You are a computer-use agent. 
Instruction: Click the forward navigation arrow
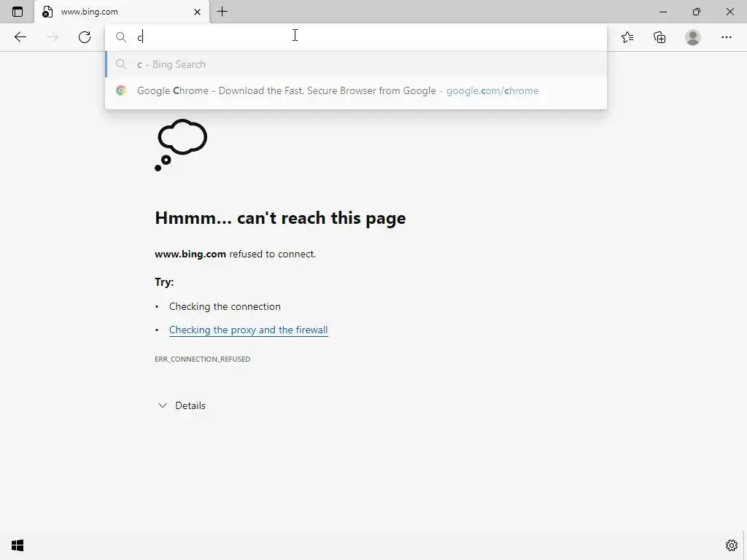tap(53, 37)
